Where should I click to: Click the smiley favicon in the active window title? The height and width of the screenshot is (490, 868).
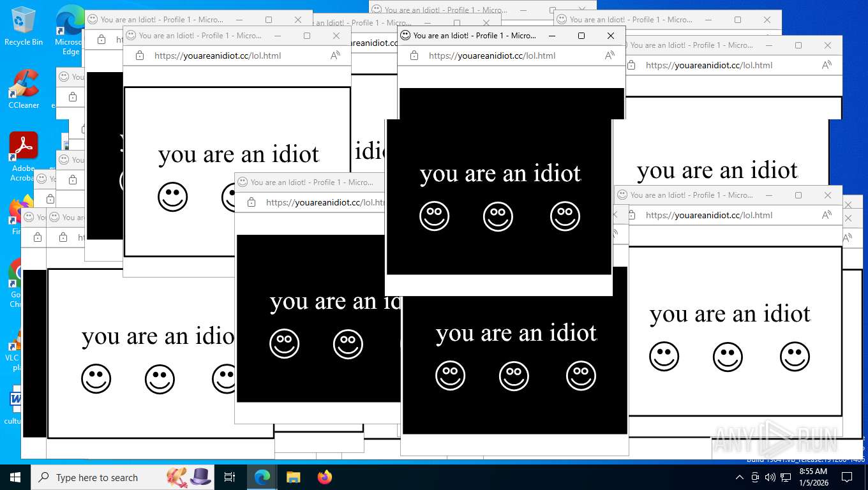point(405,36)
